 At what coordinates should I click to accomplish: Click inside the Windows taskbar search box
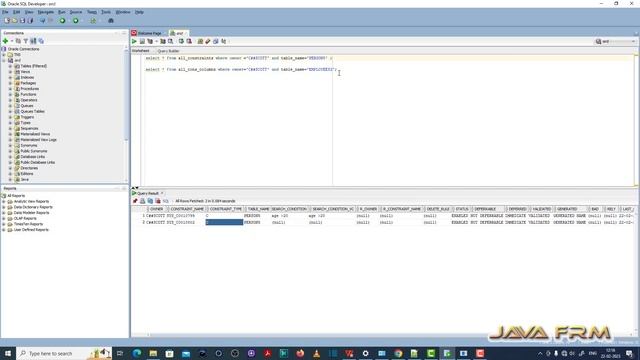coord(63,353)
